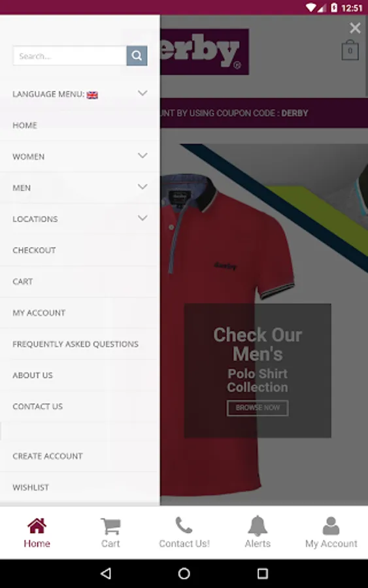This screenshot has width=368, height=588.
Task: Tap the Android back button
Action: click(x=107, y=573)
